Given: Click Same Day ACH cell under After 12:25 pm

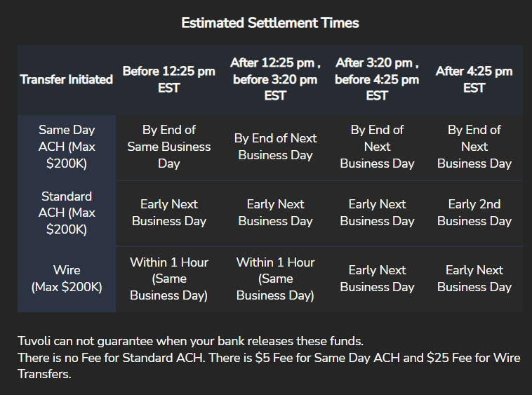Looking at the screenshot, I should [275, 147].
